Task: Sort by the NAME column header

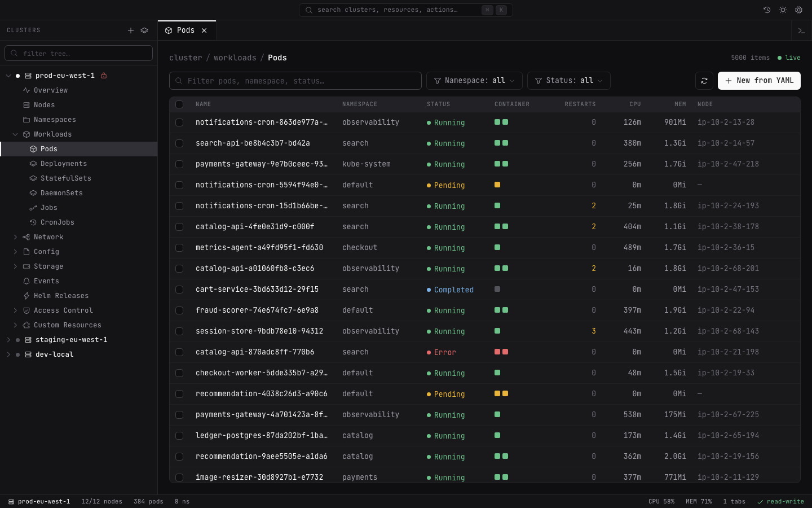Action: pos(203,104)
